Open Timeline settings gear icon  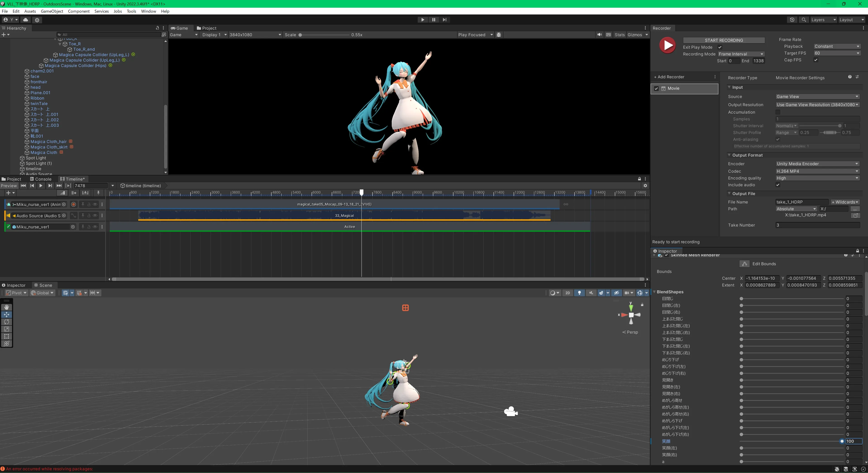click(645, 186)
